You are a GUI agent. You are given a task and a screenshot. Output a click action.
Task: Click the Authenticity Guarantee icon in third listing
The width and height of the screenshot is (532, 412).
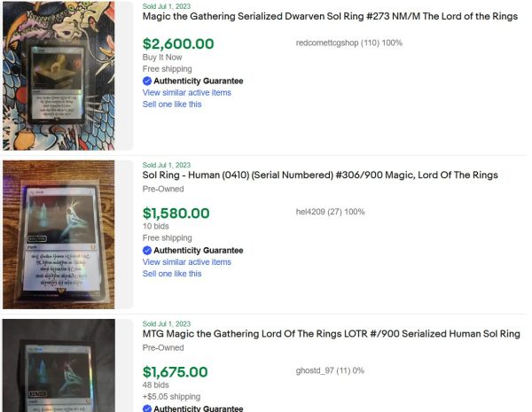[x=147, y=408]
